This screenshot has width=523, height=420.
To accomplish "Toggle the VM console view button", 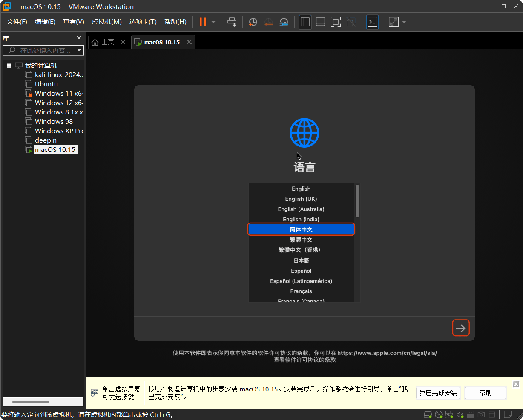I will [x=372, y=22].
